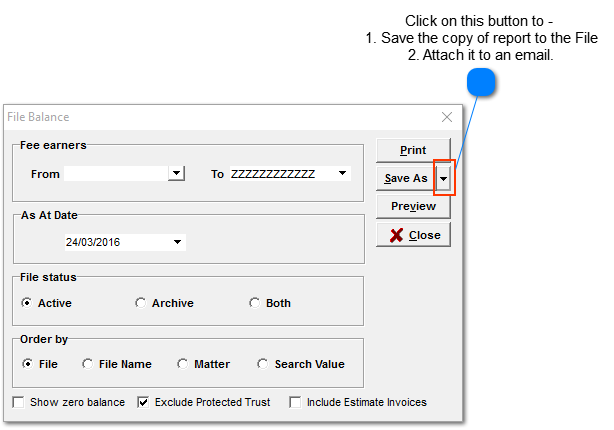
Task: Select the Both file status option
Action: click(254, 303)
